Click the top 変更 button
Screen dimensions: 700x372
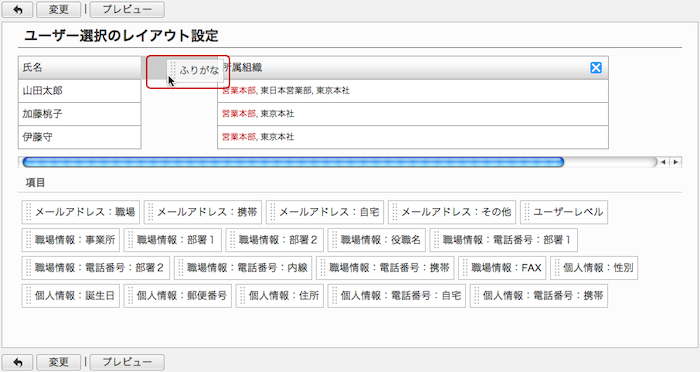point(58,9)
